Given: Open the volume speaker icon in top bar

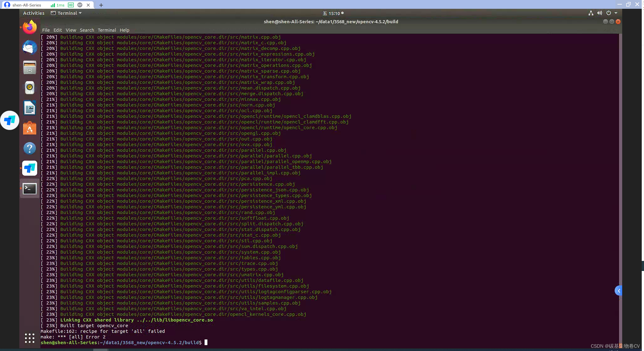Looking at the screenshot, I should pyautogui.click(x=599, y=13).
